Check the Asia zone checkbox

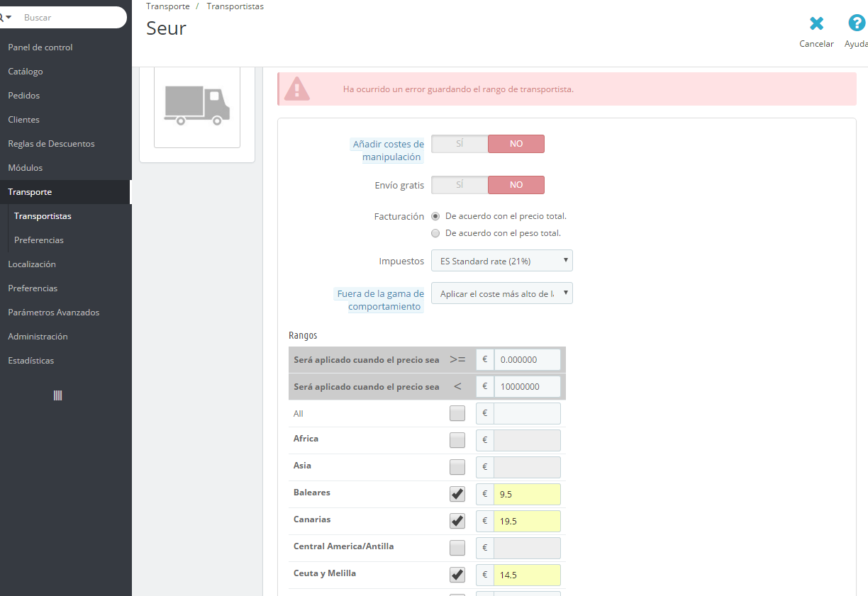point(457,467)
